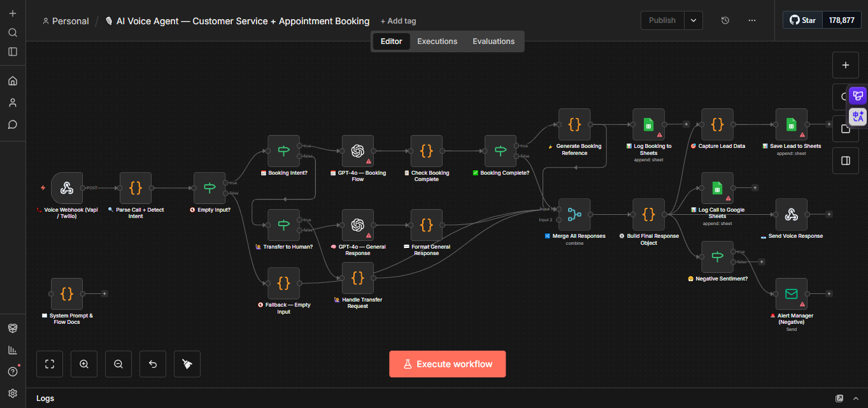Collapse the Logs panel chevron
Viewport: 868px width, 408px height.
tap(855, 398)
